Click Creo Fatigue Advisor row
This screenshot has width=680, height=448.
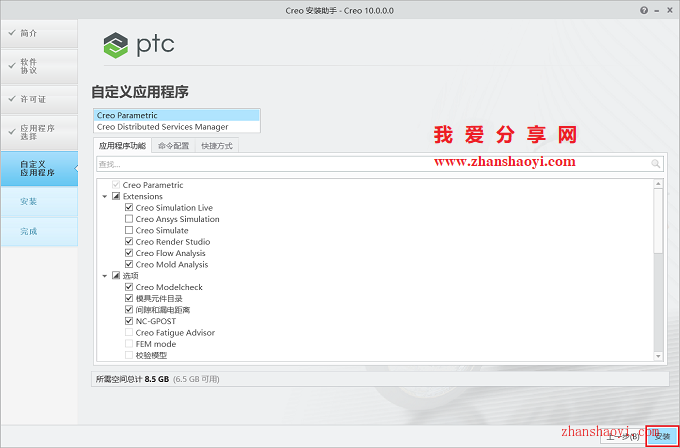[x=175, y=333]
